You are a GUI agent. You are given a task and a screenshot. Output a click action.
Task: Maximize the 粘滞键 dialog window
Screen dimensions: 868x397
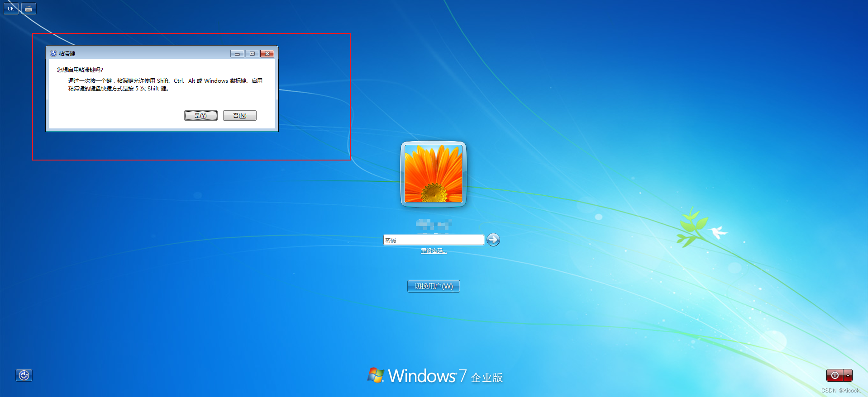point(252,53)
